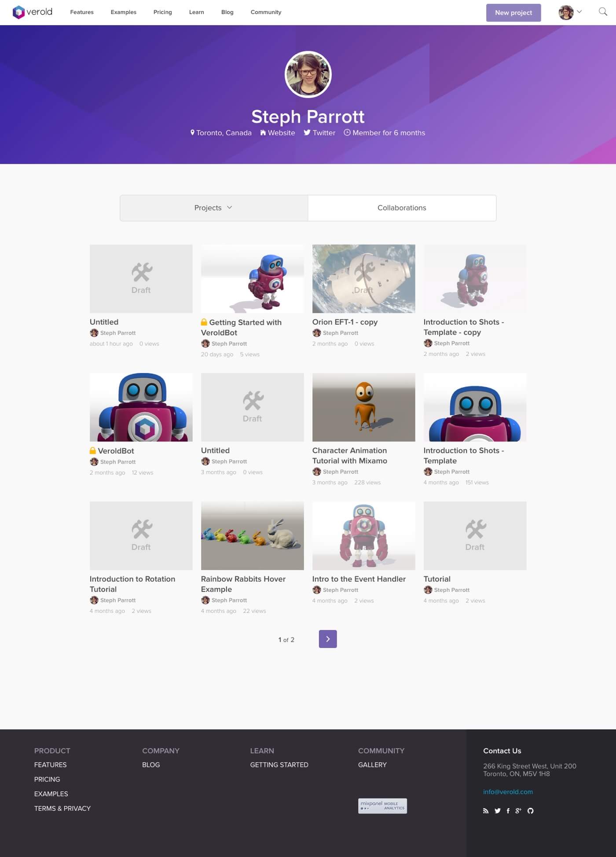The image size is (616, 857).
Task: Open Community in top navigation
Action: pyautogui.click(x=266, y=12)
